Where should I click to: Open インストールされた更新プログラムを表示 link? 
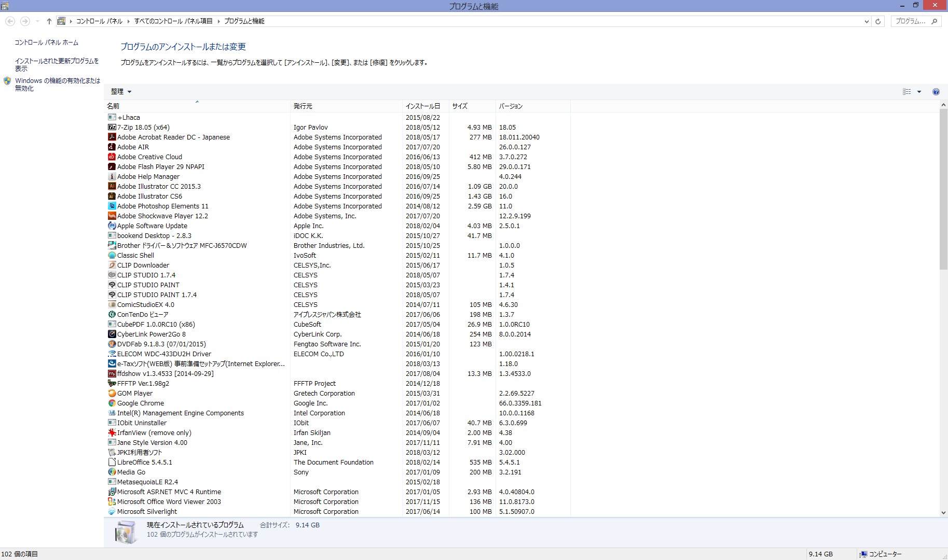[57, 65]
